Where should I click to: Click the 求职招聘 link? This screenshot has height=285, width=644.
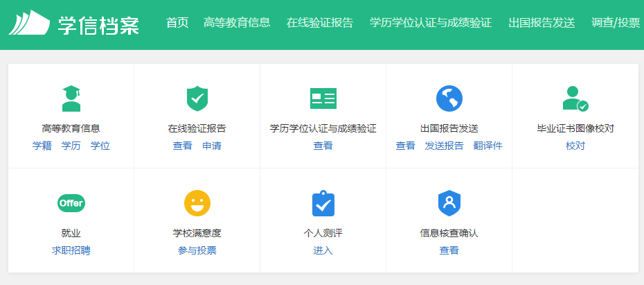click(x=71, y=250)
